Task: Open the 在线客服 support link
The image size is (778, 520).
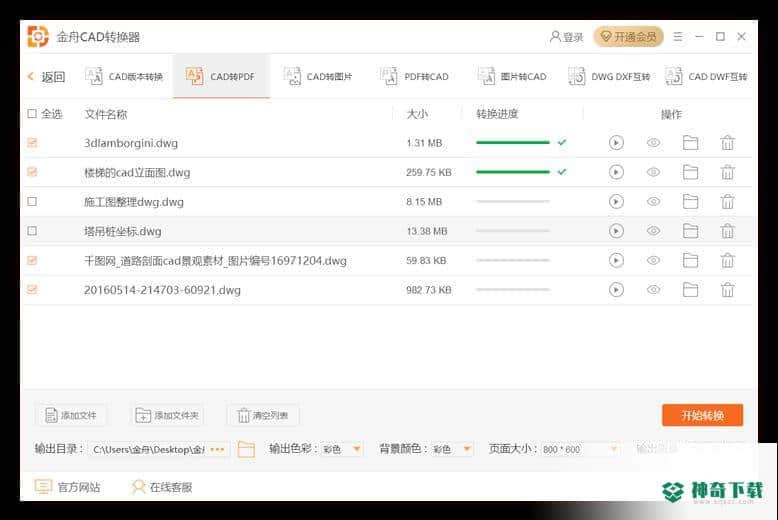Action: (162, 487)
